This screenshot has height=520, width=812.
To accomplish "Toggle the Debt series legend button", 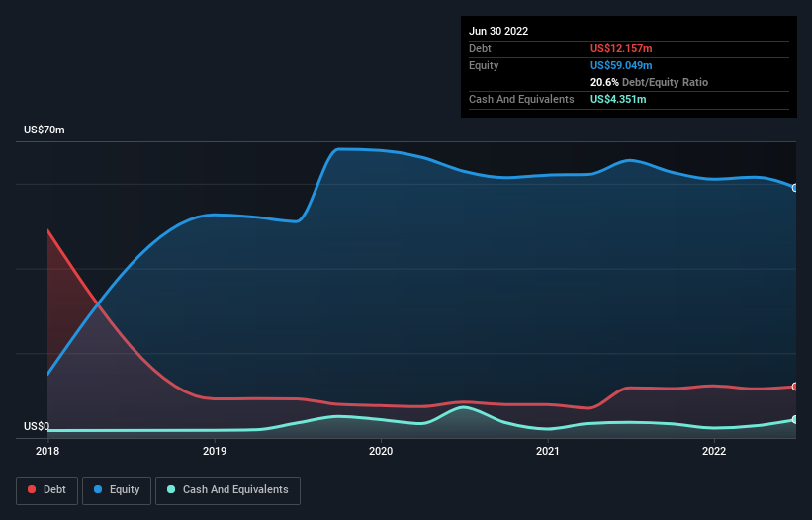I will pyautogui.click(x=47, y=490).
